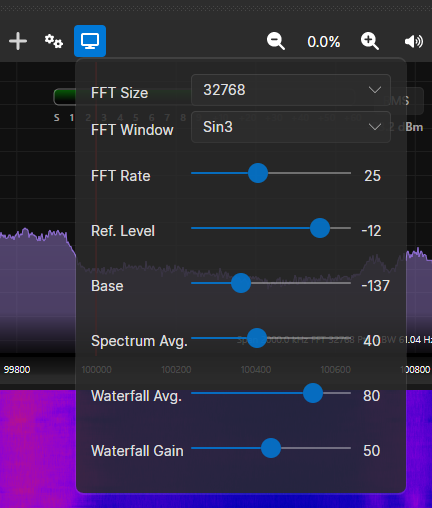Click the chevron arrow of FFT Size

pyautogui.click(x=375, y=90)
